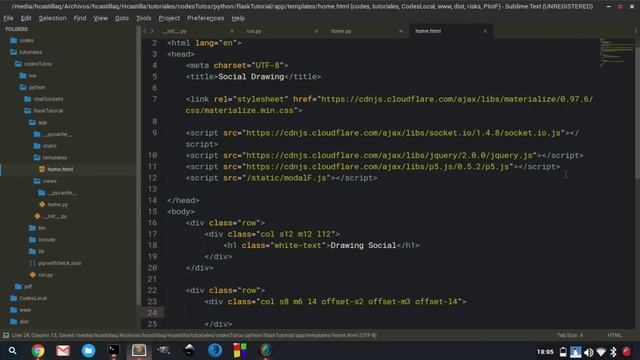Open the Selection menu
This screenshot has width=640, height=360.
point(52,18)
